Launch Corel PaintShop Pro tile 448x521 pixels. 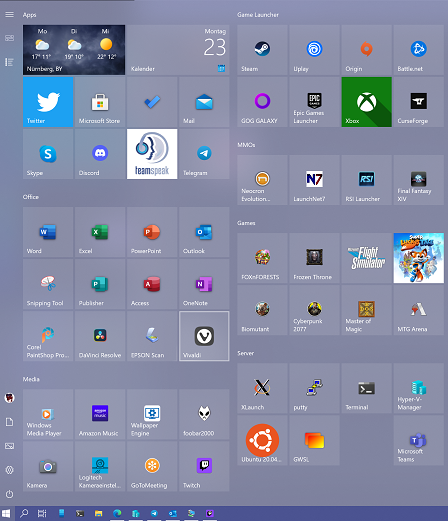[48, 336]
